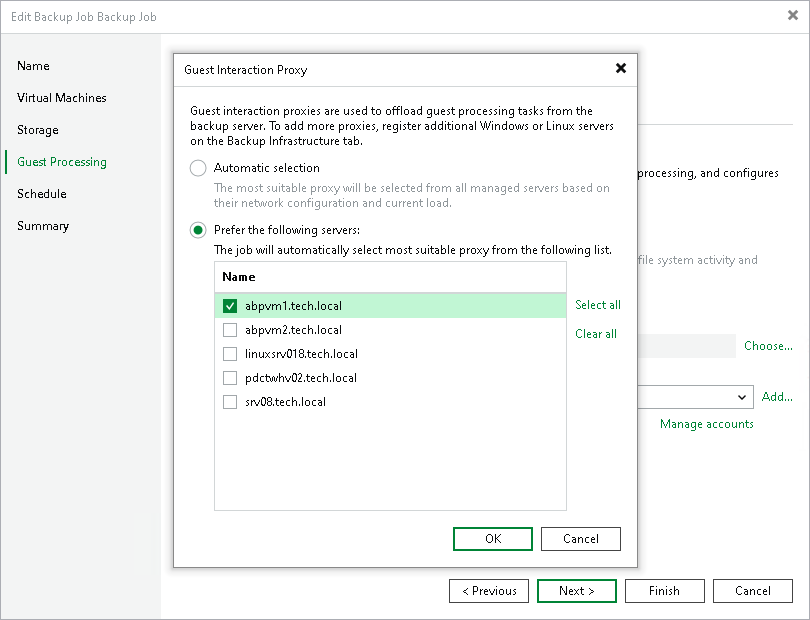The height and width of the screenshot is (620, 810).
Task: Confirm the proxy dialog with OK
Action: pyautogui.click(x=493, y=539)
